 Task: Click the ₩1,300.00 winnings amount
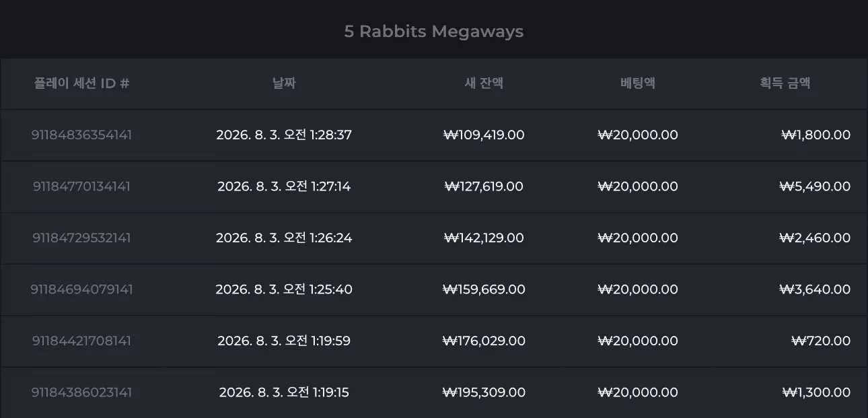pos(816,392)
